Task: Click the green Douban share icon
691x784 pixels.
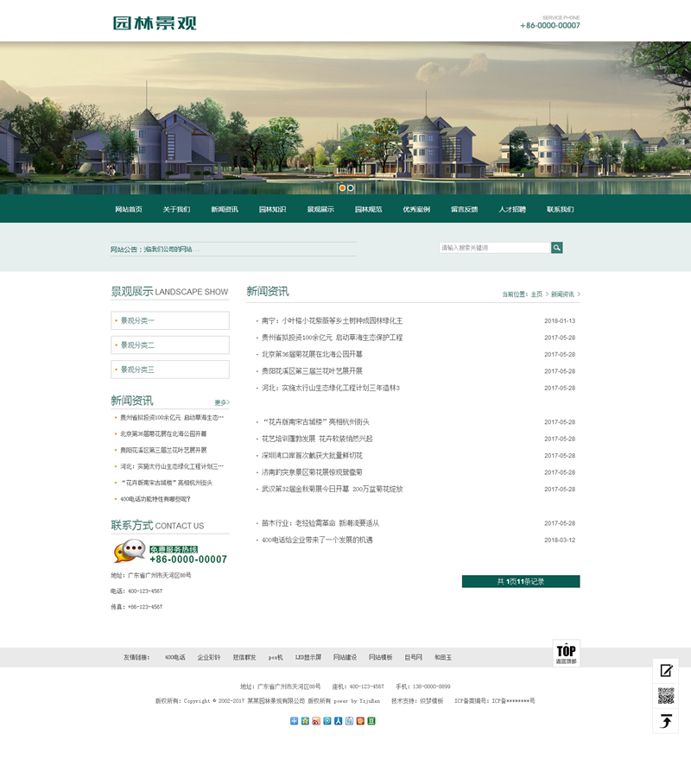Action: 371,721
